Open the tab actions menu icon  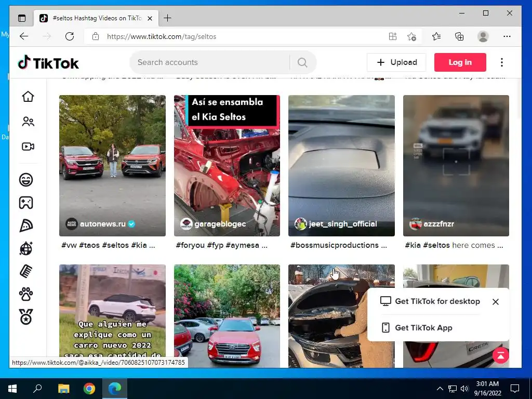[22, 18]
